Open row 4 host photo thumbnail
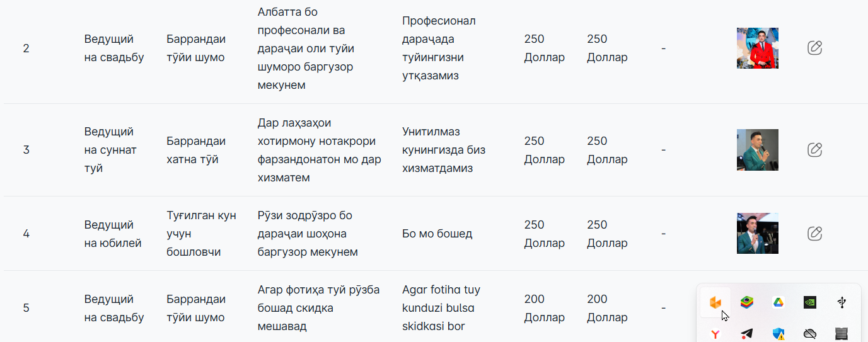Image resolution: width=868 pixels, height=342 pixels. coord(758,234)
